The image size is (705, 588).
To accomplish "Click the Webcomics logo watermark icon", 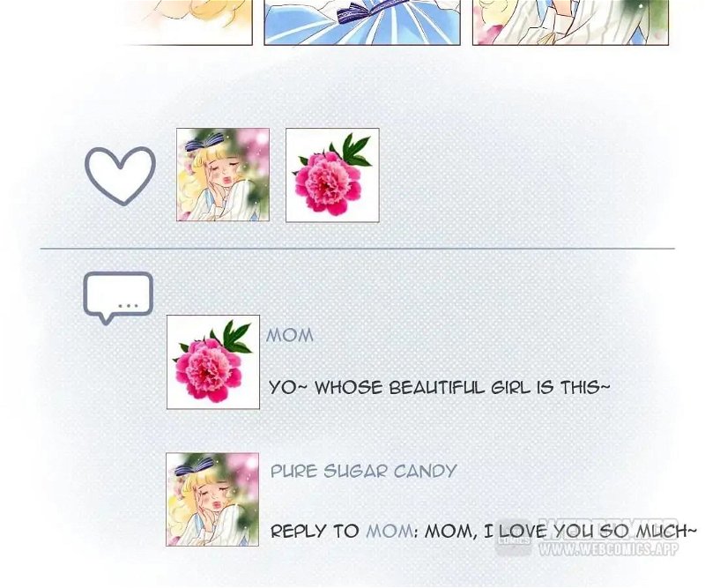I will pyautogui.click(x=513, y=538).
